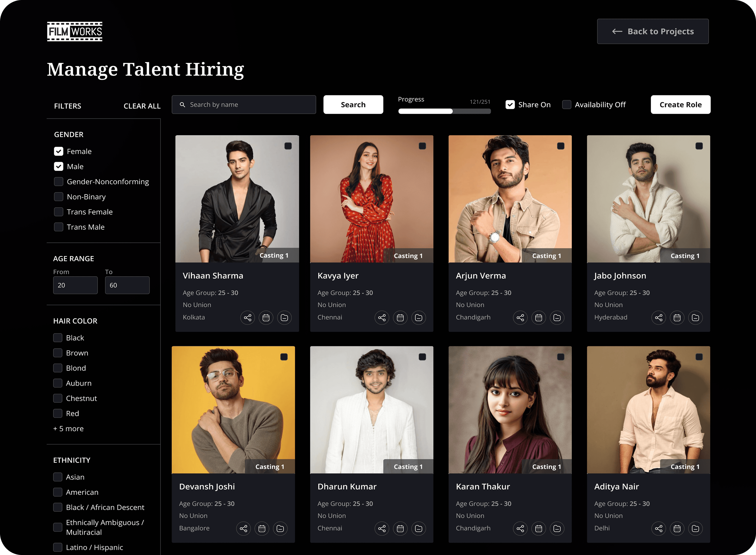The width and height of the screenshot is (756, 555).
Task: Click folder icon on Arjun Verma card
Action: pos(557,318)
